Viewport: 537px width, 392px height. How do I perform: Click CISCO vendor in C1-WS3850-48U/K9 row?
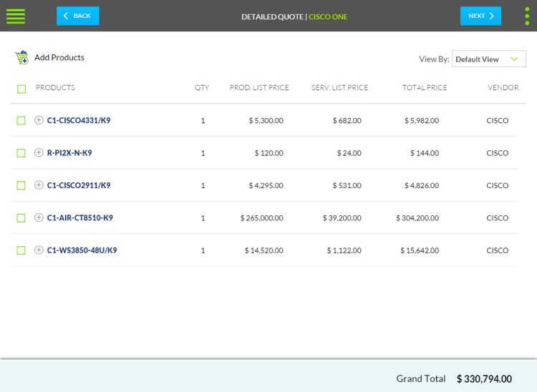tap(498, 250)
